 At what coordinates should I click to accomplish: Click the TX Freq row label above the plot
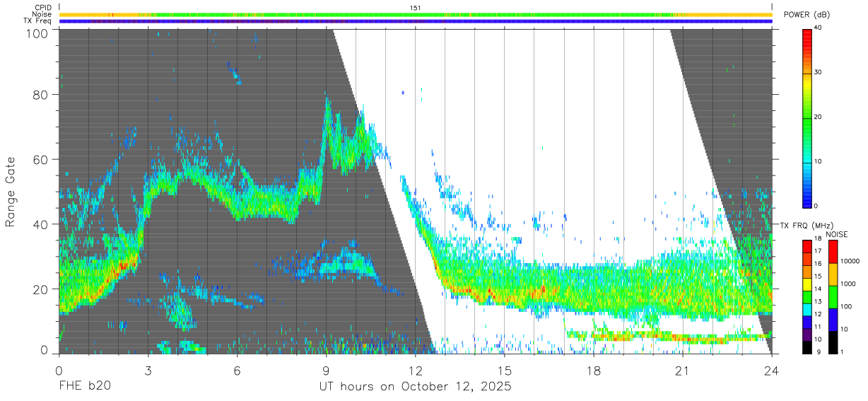(x=37, y=21)
